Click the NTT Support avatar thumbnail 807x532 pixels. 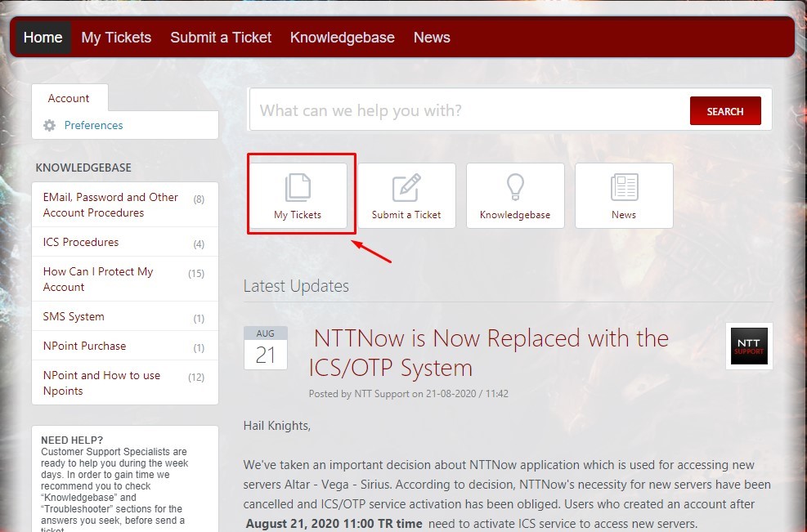point(749,346)
